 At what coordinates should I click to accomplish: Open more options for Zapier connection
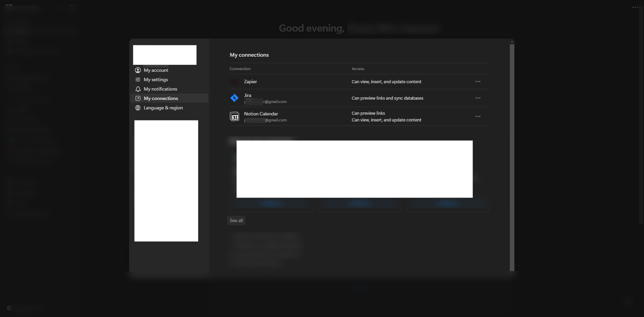point(478,82)
